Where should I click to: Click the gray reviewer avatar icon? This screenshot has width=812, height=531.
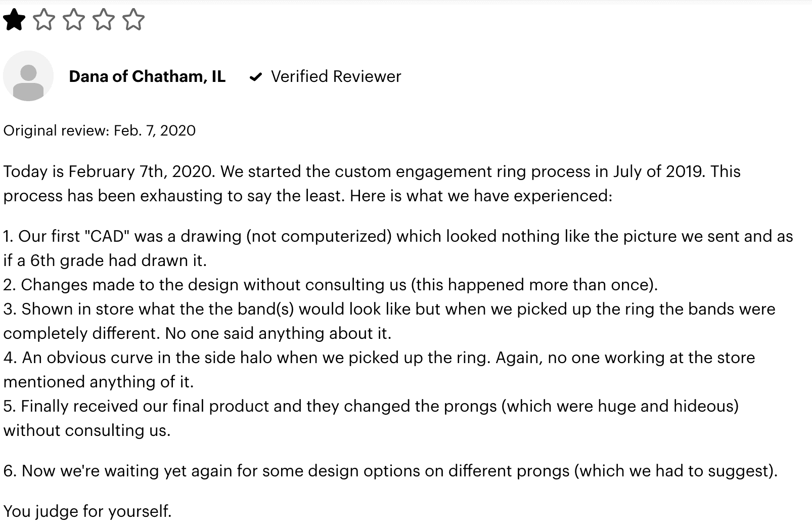coord(28,76)
